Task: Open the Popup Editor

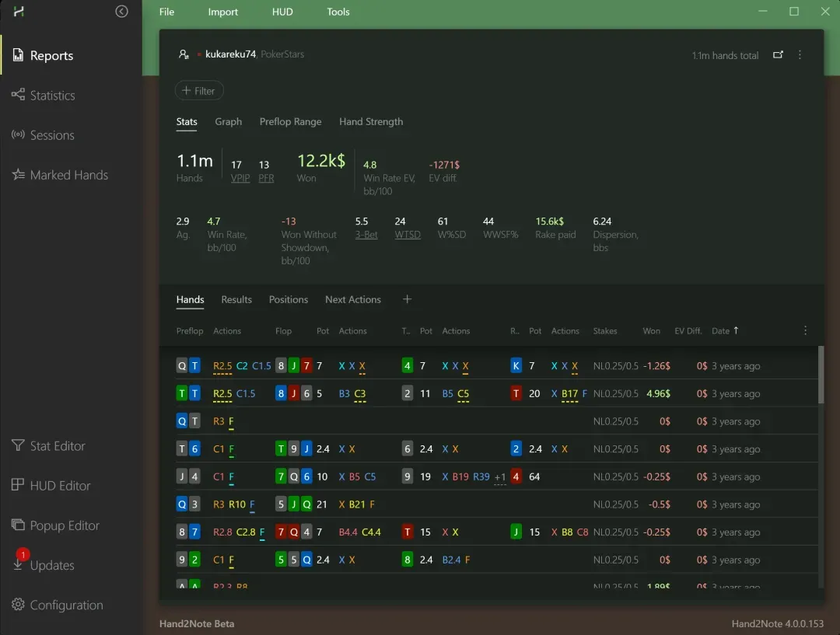Action: 64,525
